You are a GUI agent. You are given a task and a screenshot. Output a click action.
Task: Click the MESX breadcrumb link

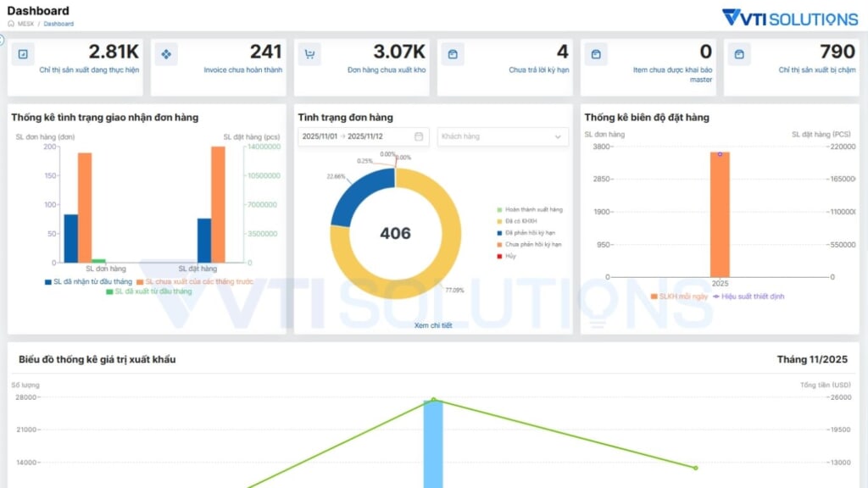pos(25,24)
